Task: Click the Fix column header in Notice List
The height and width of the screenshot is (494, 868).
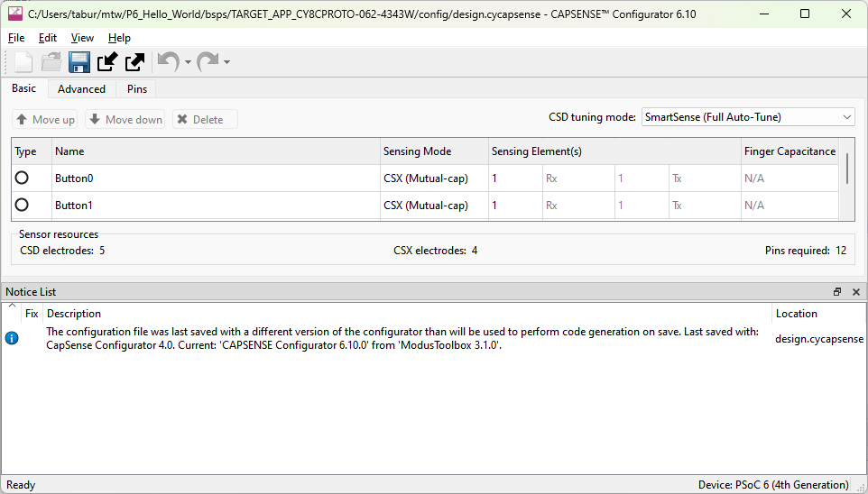Action: click(x=32, y=314)
